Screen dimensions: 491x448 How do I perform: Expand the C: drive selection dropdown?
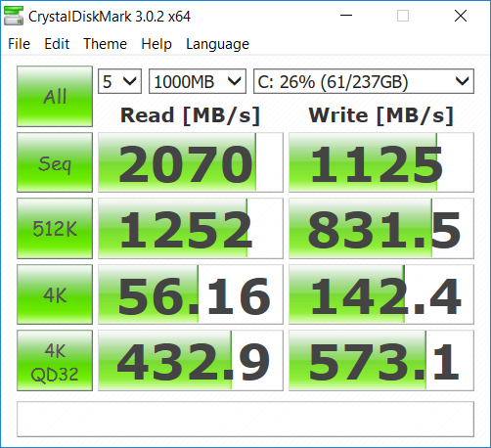(364, 81)
